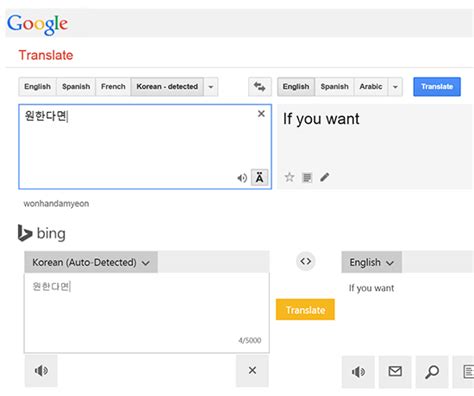Screen dimensions: 474x396
Task: Clear the Google source text with X
Action: (x=261, y=114)
